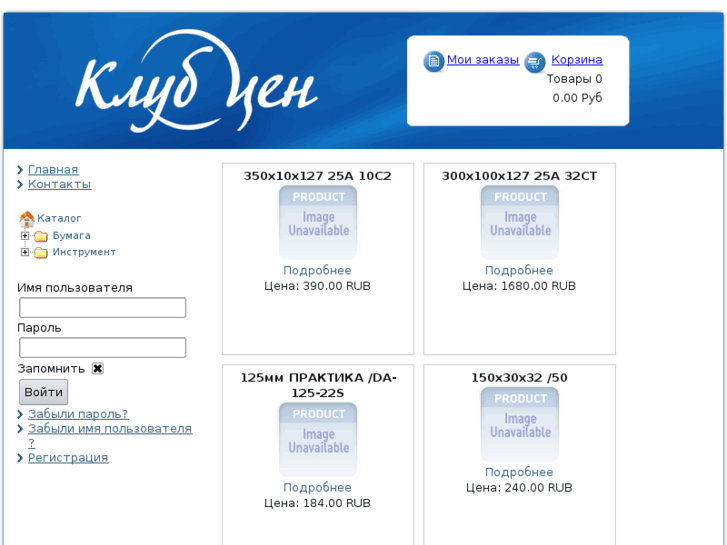This screenshot has height=545, width=727.
Task: Click the Клуб цен logo
Action: click(196, 82)
